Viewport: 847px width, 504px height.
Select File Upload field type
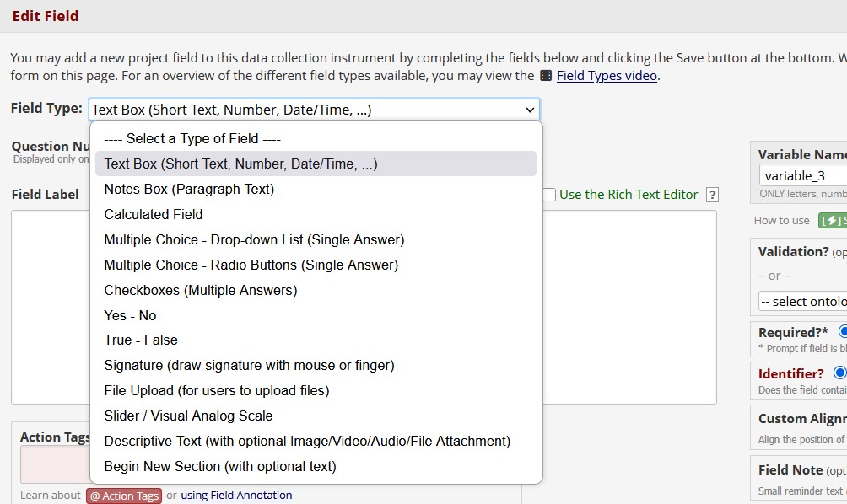click(x=217, y=390)
